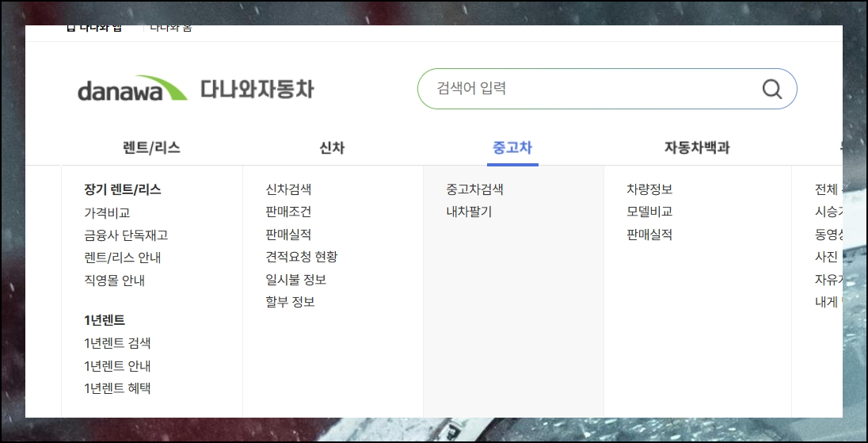Open 견적요청 현황 link
Screen dimensions: 868x443
click(301, 257)
